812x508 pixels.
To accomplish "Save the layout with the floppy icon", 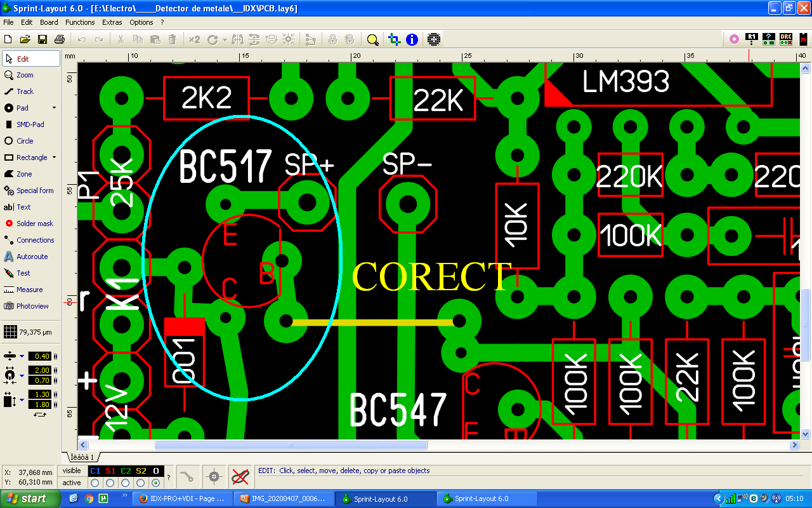I will 43,39.
